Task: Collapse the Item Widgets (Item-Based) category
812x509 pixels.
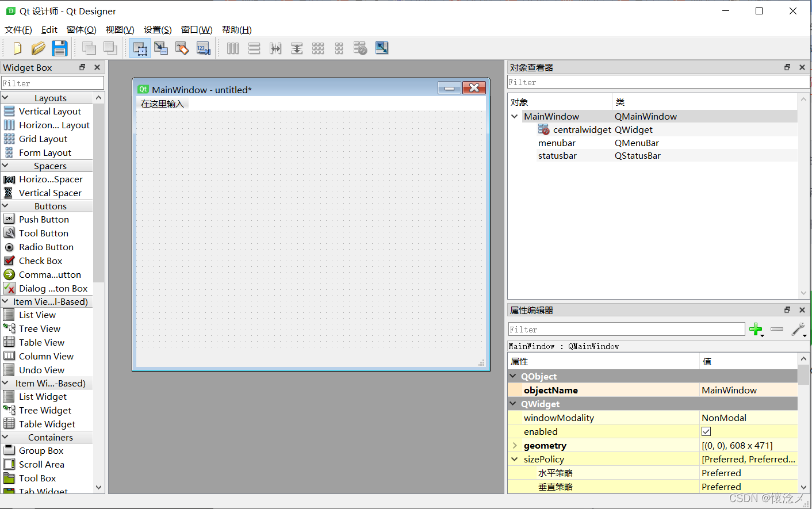Action: point(5,383)
